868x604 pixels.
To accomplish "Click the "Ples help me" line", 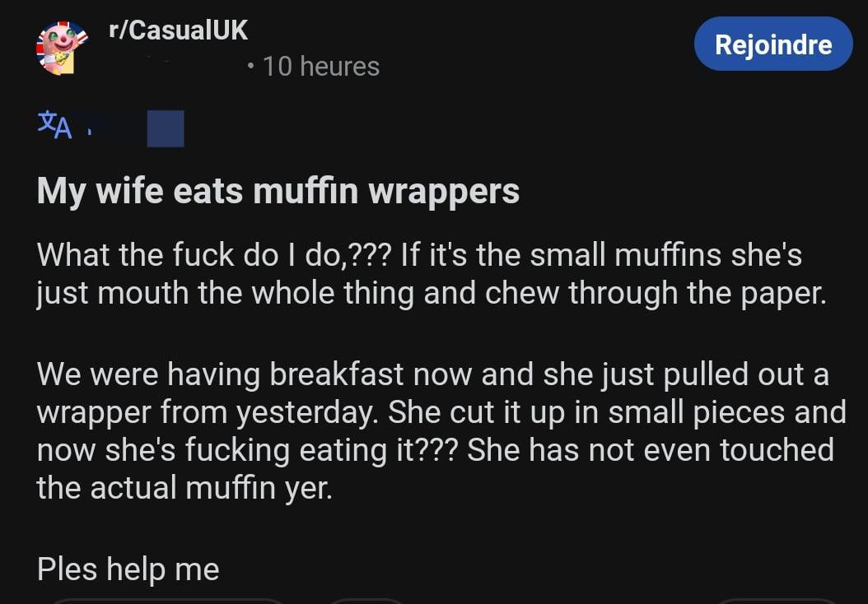I will pos(128,569).
